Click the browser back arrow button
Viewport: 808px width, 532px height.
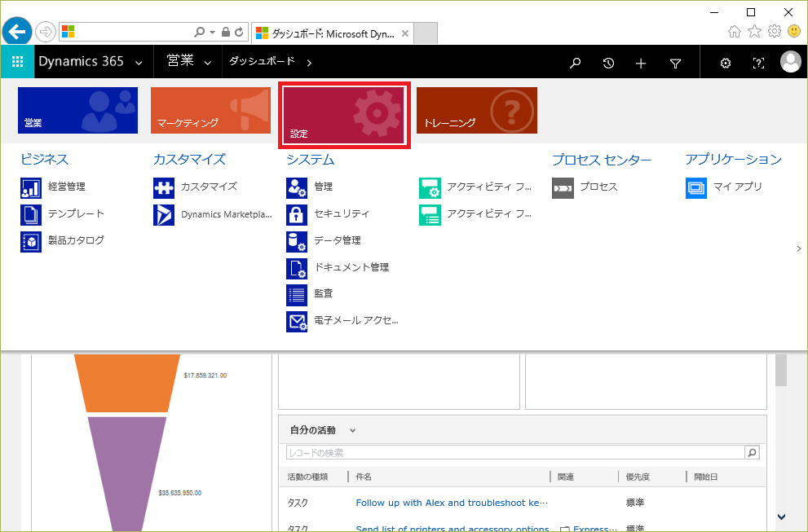pyautogui.click(x=17, y=32)
